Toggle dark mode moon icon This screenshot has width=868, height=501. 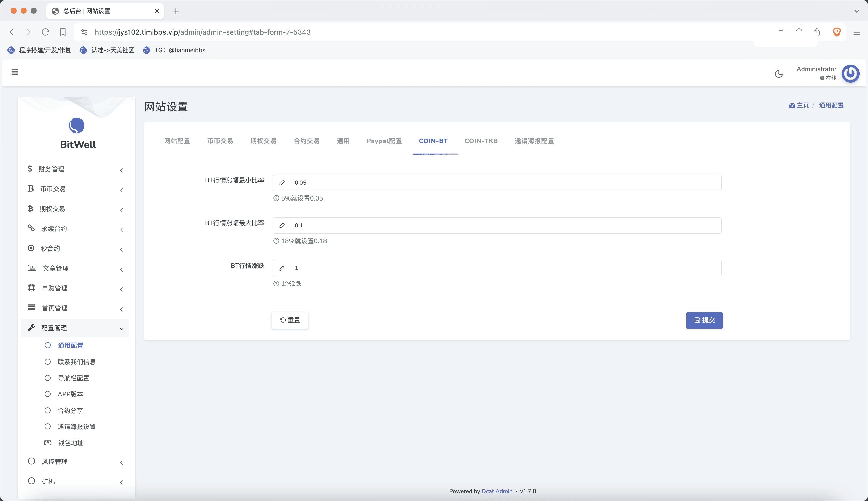(x=779, y=74)
